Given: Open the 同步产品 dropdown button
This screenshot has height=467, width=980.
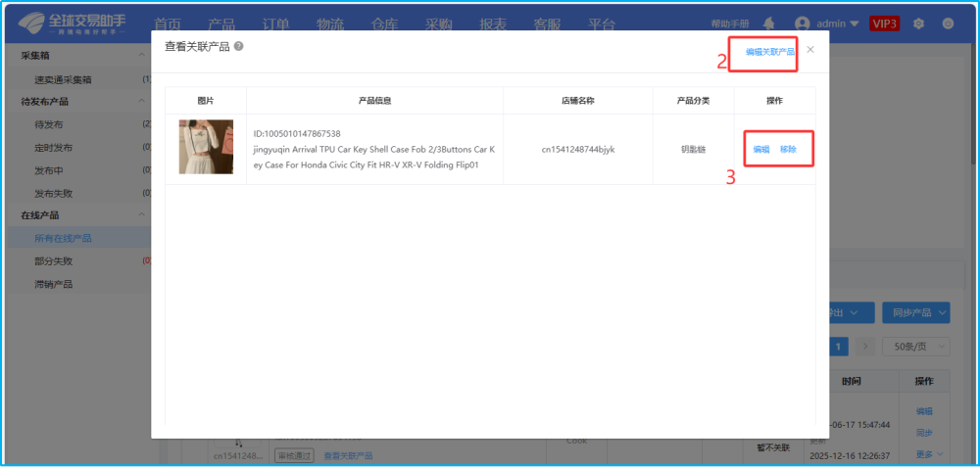Looking at the screenshot, I should tap(915, 312).
